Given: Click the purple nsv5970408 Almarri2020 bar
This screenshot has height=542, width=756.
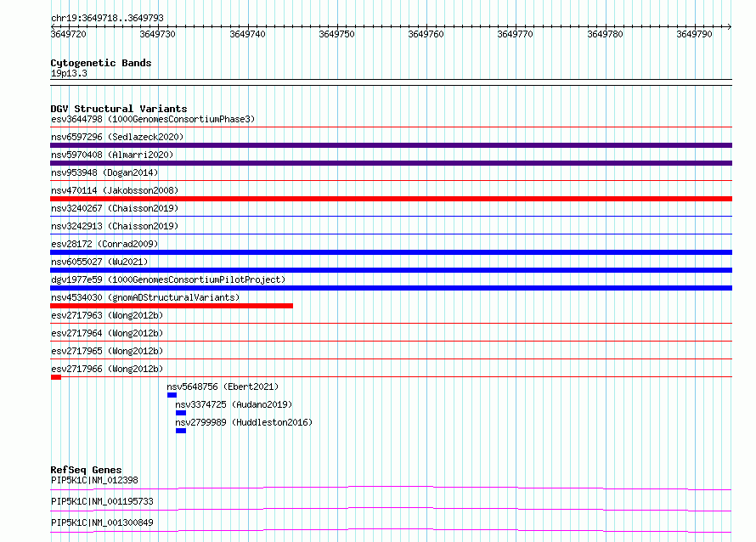Looking at the screenshot, I should click(x=391, y=163).
